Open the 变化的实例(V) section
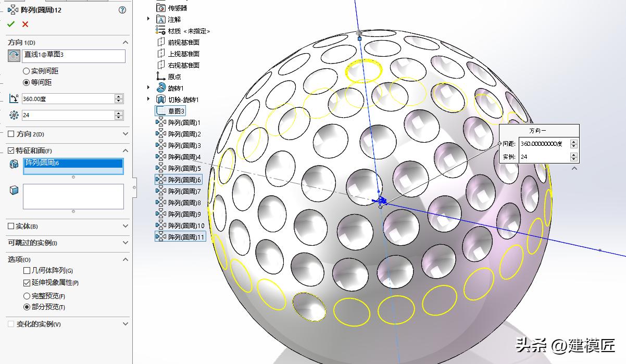The width and height of the screenshot is (626, 364). 125,323
